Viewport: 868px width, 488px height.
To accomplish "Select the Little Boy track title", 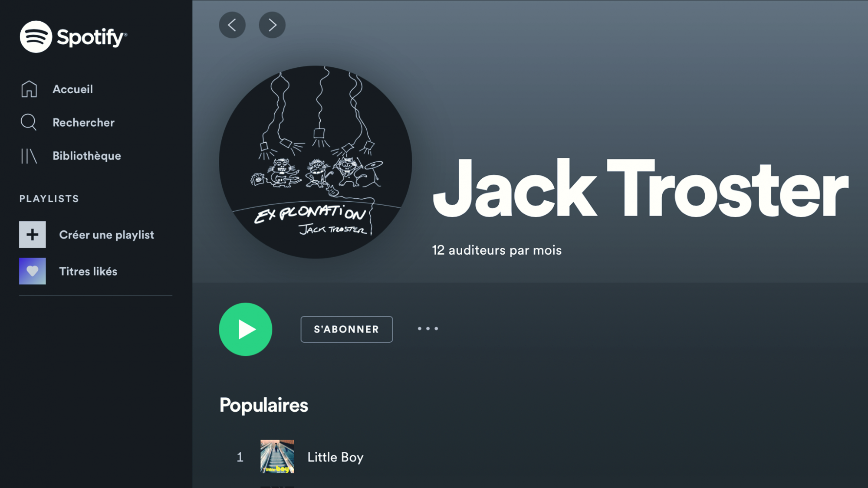I will [335, 457].
